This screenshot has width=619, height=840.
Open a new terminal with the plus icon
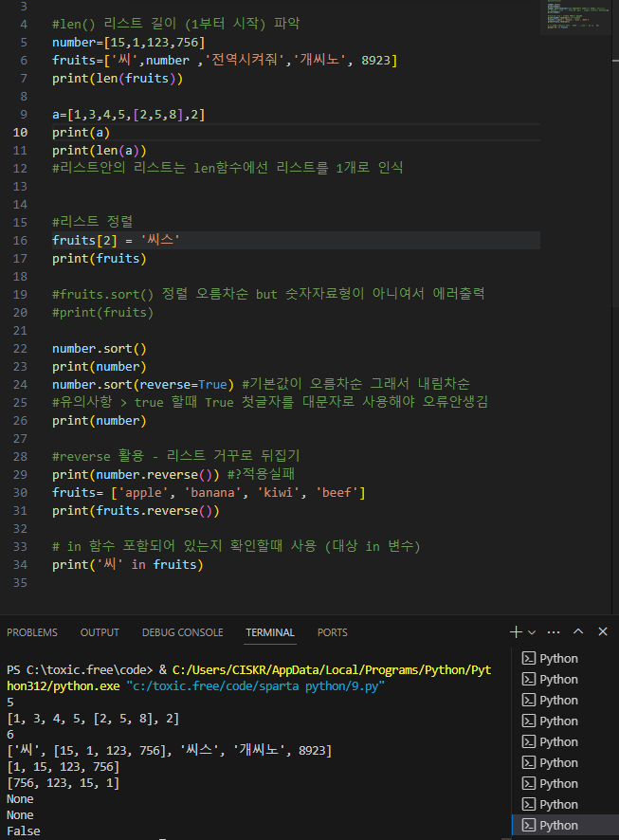click(516, 632)
